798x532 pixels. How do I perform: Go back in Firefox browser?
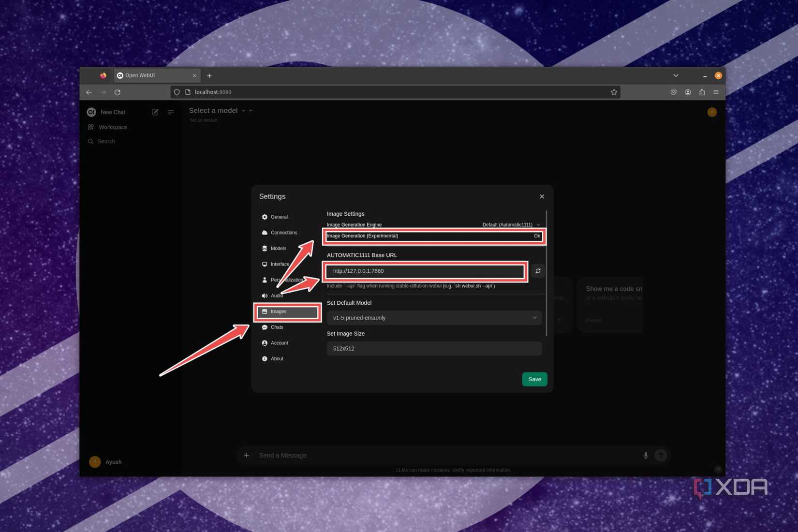click(89, 92)
